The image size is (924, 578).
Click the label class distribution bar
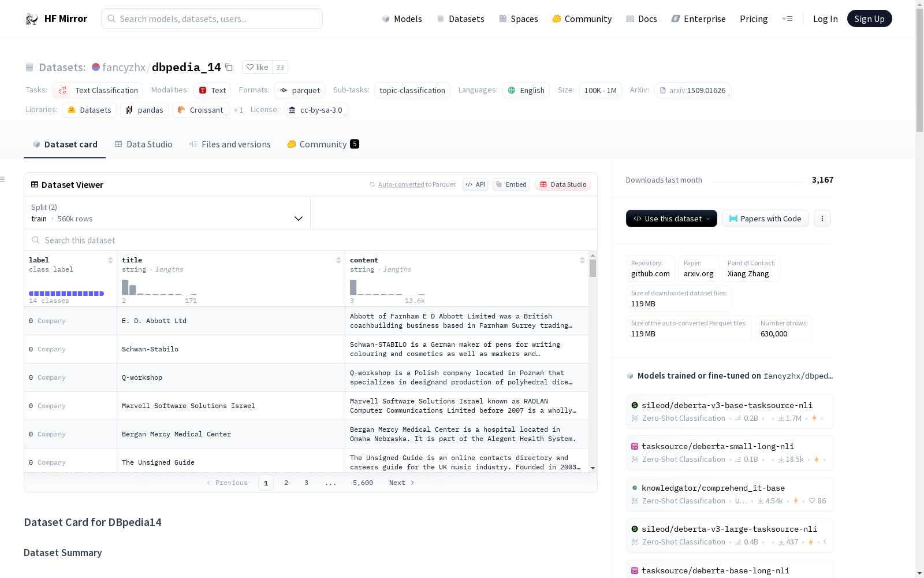coord(66,294)
